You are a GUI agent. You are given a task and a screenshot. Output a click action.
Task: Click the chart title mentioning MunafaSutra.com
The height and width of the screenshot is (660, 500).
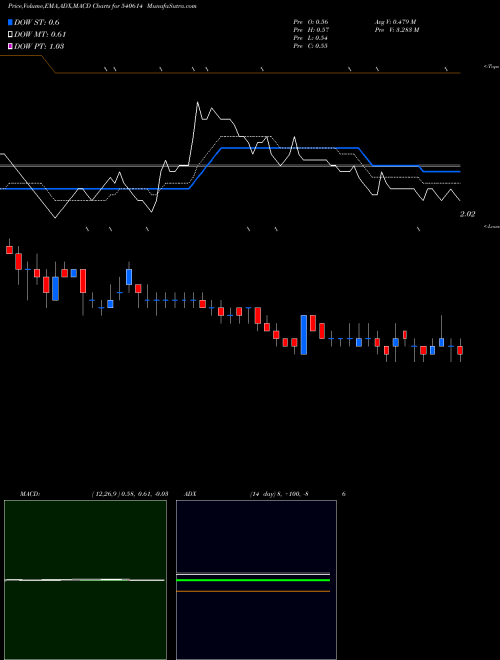pyautogui.click(x=102, y=6)
